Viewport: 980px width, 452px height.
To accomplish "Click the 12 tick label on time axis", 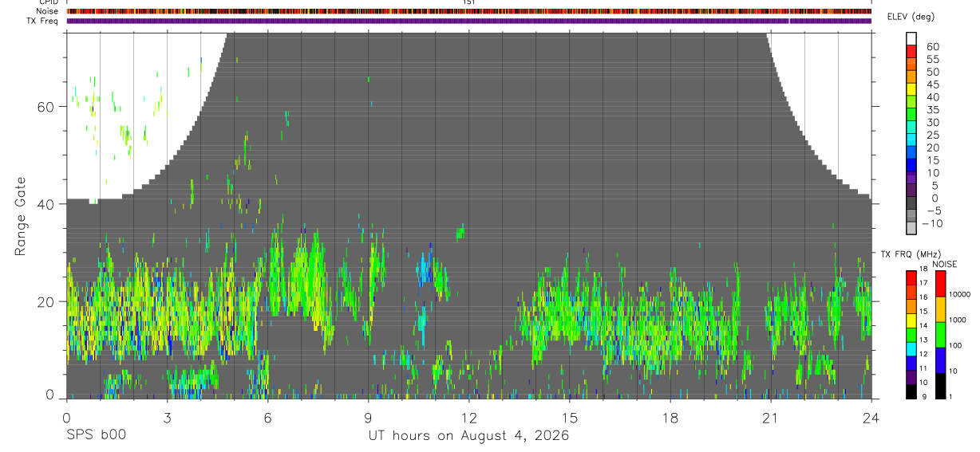I will click(468, 418).
